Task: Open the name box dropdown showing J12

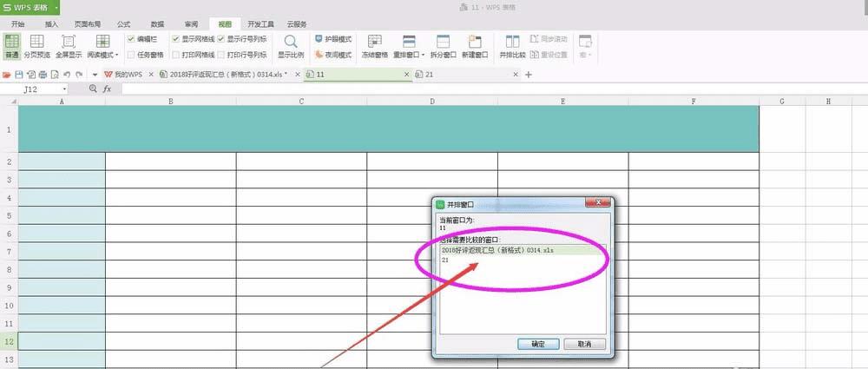Action: coord(65,89)
